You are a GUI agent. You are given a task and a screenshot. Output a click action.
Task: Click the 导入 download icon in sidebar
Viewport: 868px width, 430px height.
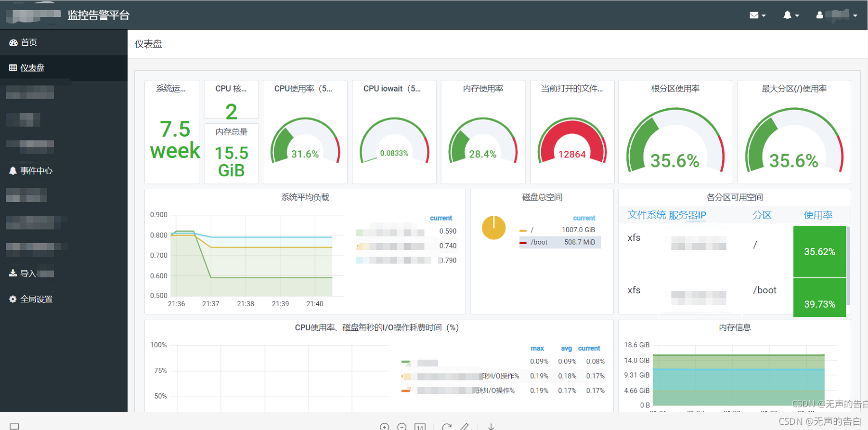tap(13, 273)
